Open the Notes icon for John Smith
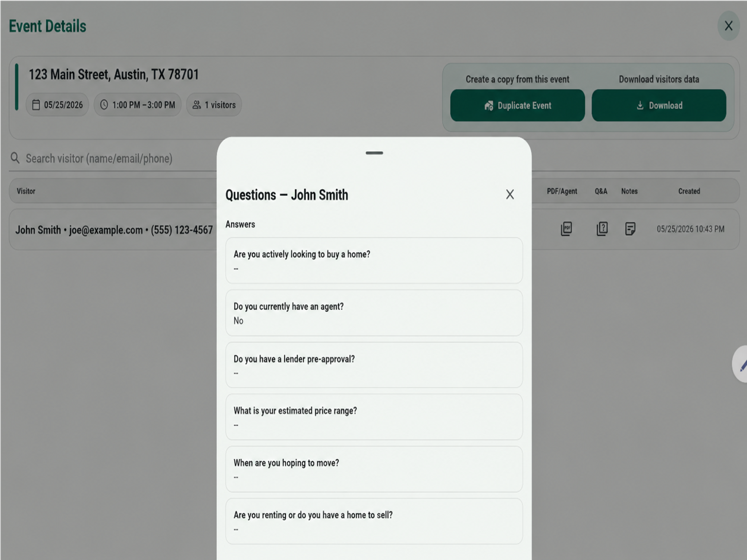The height and width of the screenshot is (560, 747). click(x=630, y=229)
